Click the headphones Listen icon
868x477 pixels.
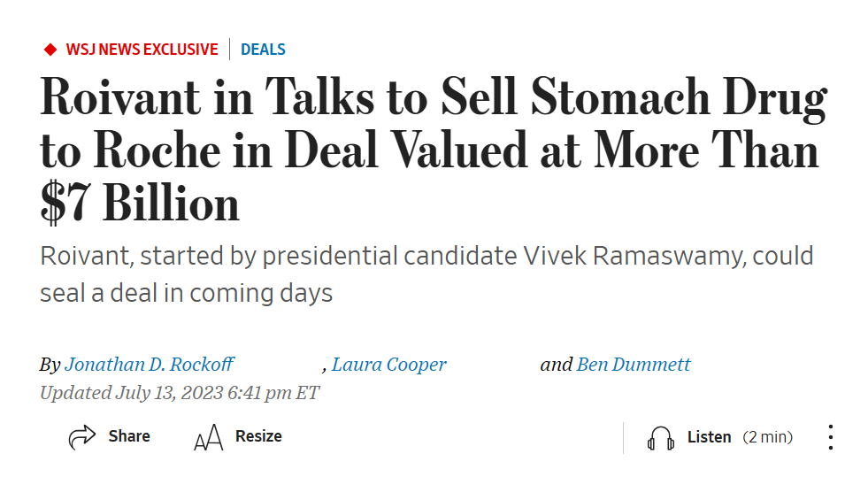[660, 438]
